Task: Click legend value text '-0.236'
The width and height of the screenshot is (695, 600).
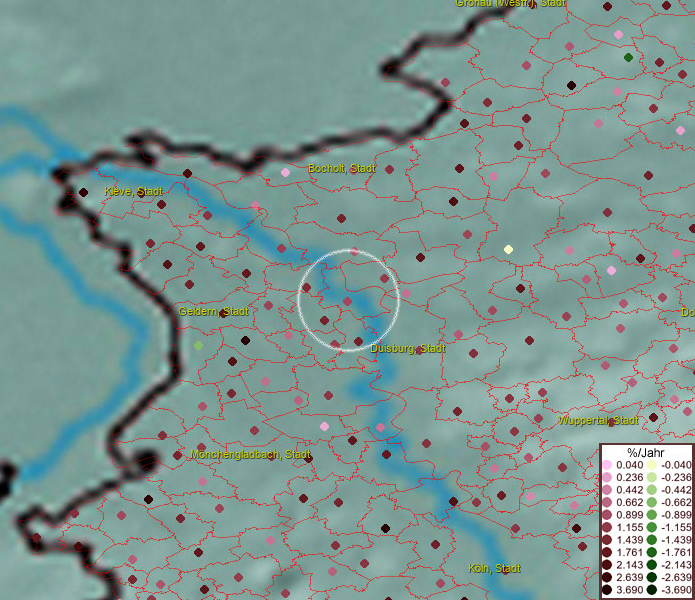Action: tap(676, 477)
